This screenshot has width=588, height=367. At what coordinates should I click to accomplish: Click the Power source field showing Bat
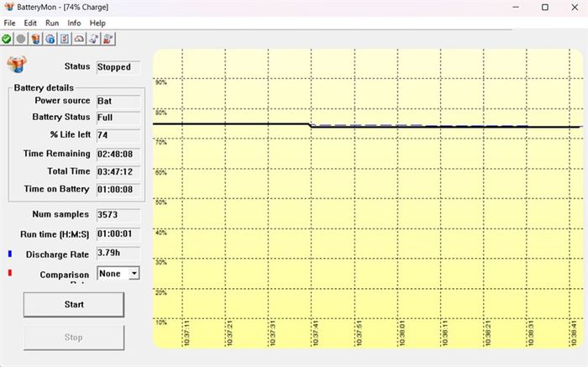click(x=118, y=102)
